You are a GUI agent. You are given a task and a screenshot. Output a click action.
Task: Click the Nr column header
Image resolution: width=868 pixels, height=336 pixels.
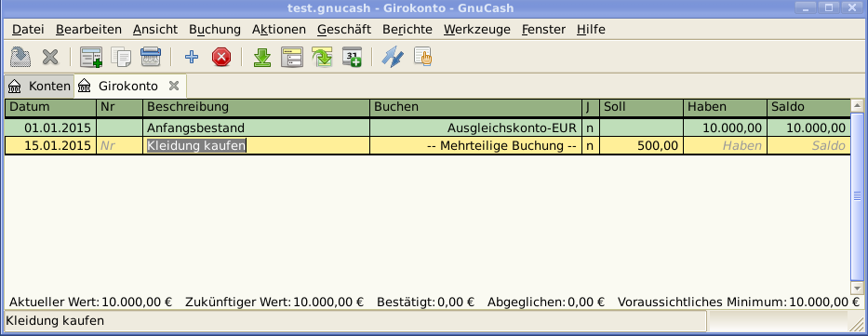click(120, 107)
